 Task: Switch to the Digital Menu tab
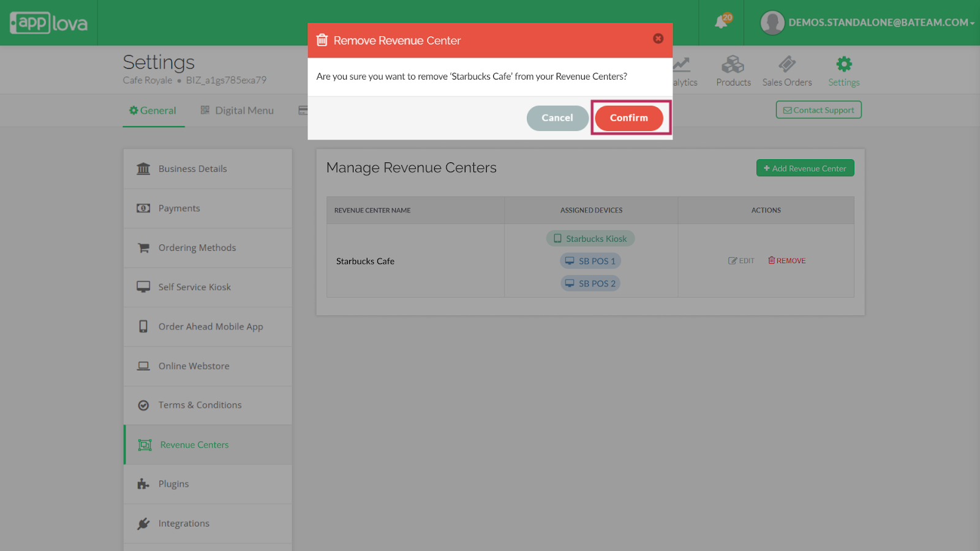point(238,111)
